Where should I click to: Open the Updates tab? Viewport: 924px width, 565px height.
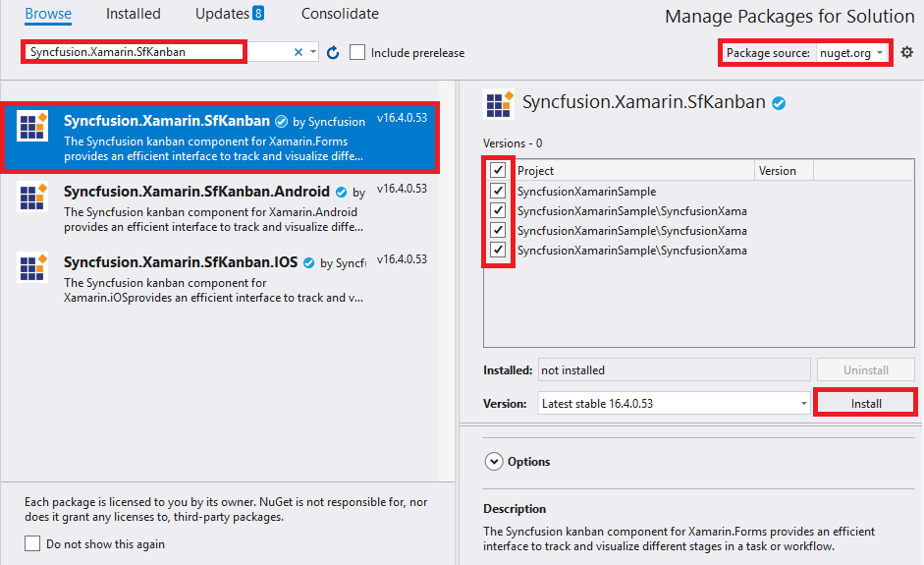point(230,14)
